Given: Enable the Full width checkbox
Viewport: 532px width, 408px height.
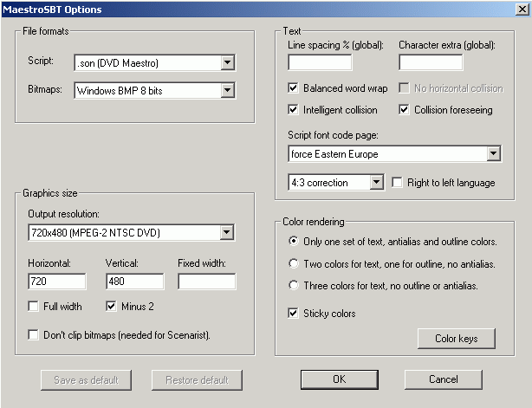Looking at the screenshot, I should tap(34, 306).
